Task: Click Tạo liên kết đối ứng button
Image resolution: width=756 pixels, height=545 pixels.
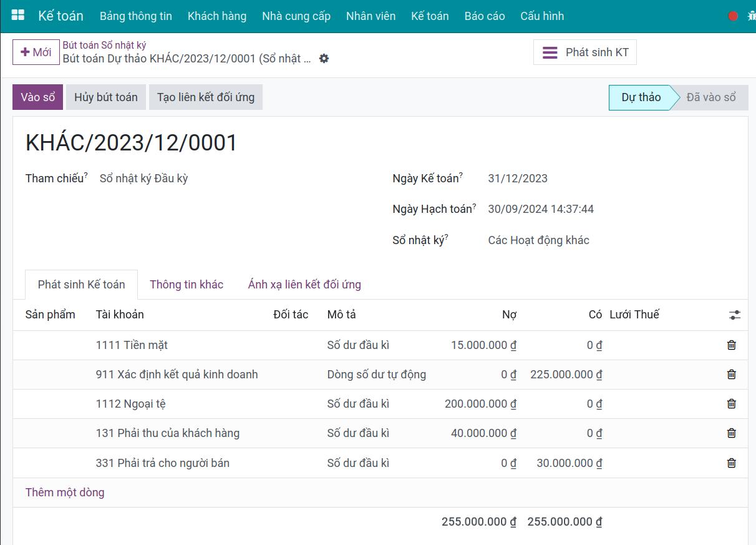Action: tap(206, 97)
